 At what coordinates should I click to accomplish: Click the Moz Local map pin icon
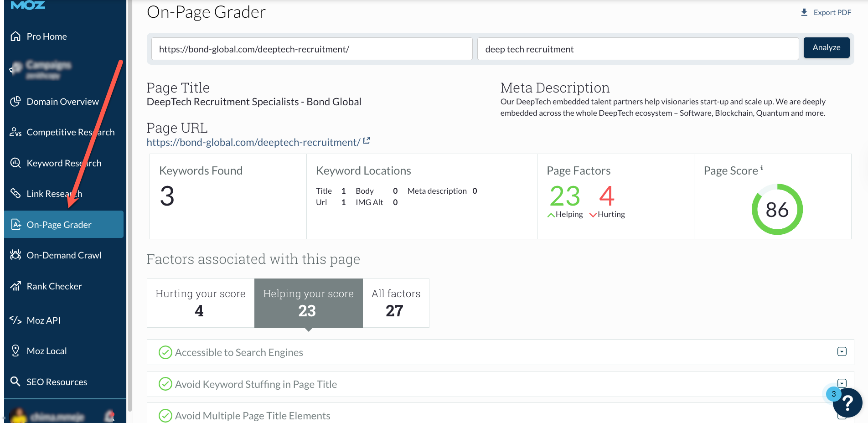coord(15,351)
